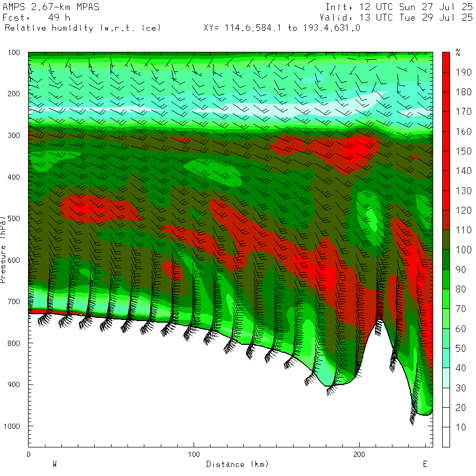Pick the dark red 110–120 colorbar swatch

(x=446, y=220)
